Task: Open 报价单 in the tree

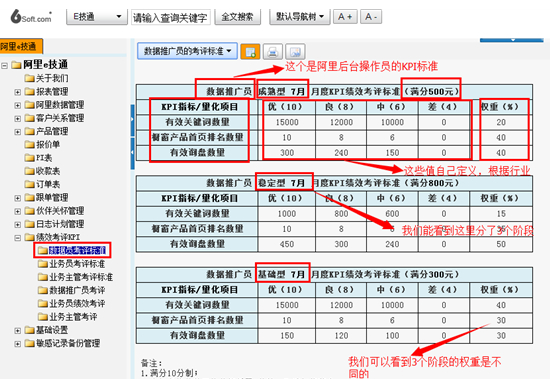Action: [48, 144]
